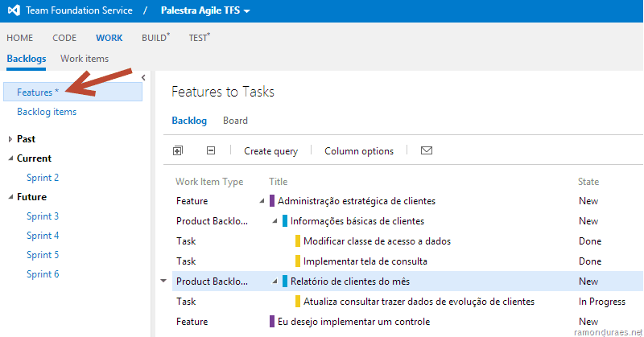644x337 pixels.
Task: Sort by Title column header
Action: (x=278, y=182)
